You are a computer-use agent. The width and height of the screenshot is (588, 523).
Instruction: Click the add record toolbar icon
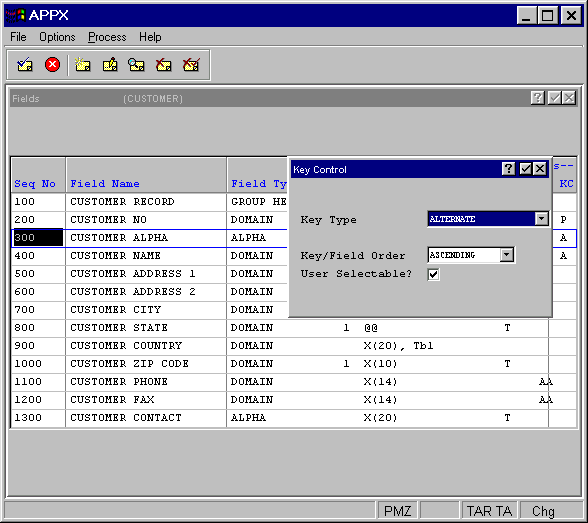tap(82, 65)
